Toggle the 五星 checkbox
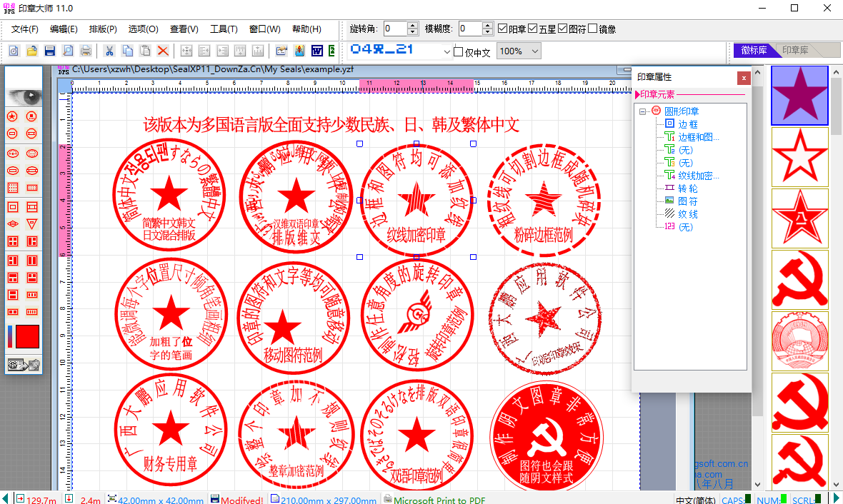This screenshot has width=843, height=504. point(532,29)
